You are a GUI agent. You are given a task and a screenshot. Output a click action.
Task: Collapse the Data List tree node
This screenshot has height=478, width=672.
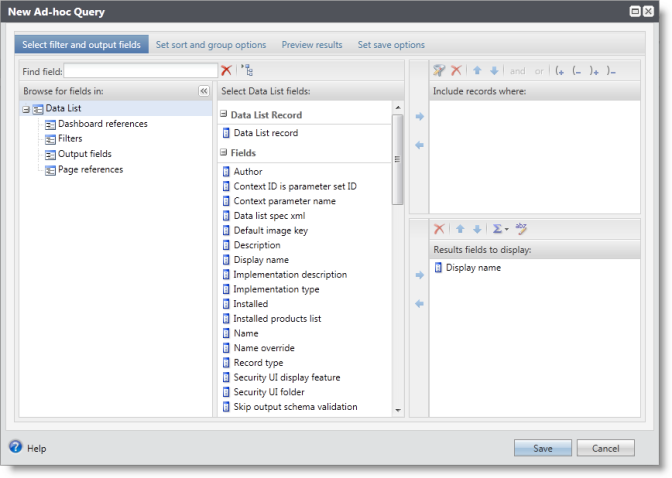tap(25, 109)
